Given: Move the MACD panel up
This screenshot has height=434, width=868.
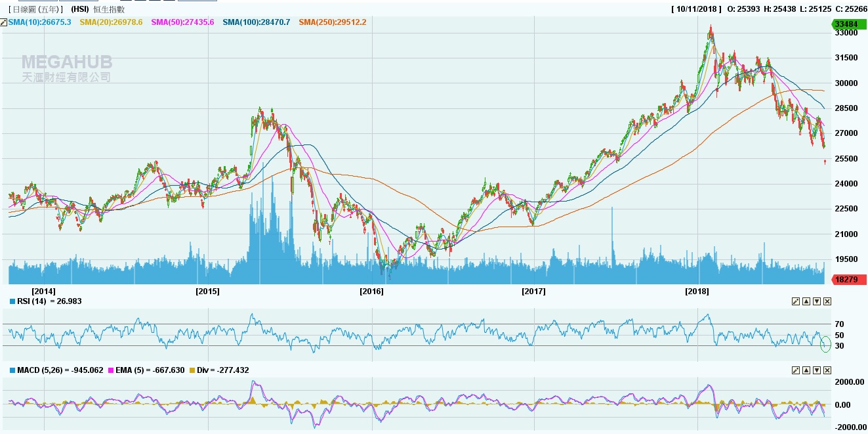Looking at the screenshot, I should tap(806, 370).
